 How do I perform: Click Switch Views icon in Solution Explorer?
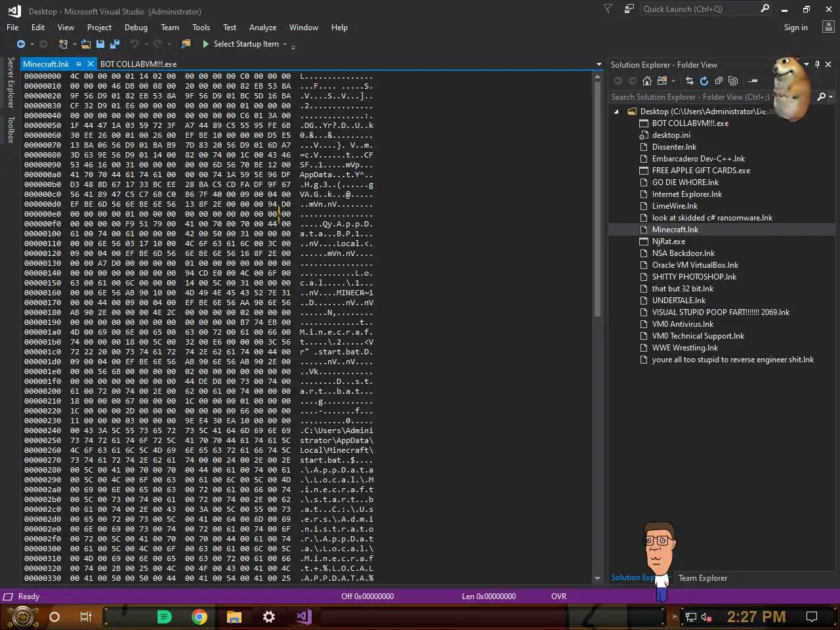tap(661, 81)
